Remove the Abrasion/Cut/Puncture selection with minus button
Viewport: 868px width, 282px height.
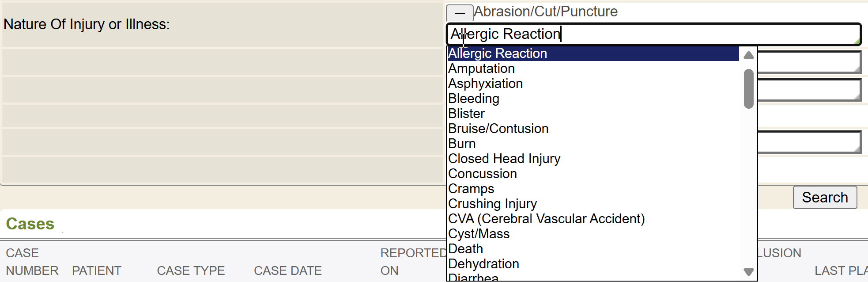(x=459, y=13)
